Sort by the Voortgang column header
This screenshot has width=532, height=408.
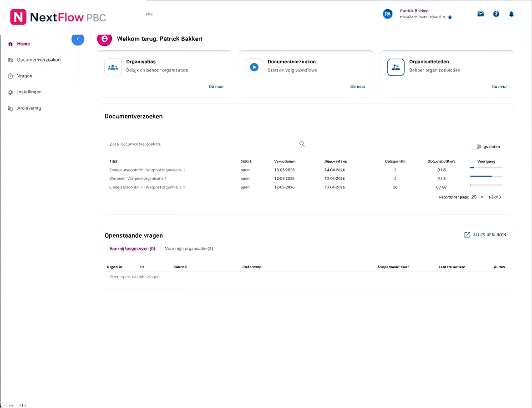point(486,161)
